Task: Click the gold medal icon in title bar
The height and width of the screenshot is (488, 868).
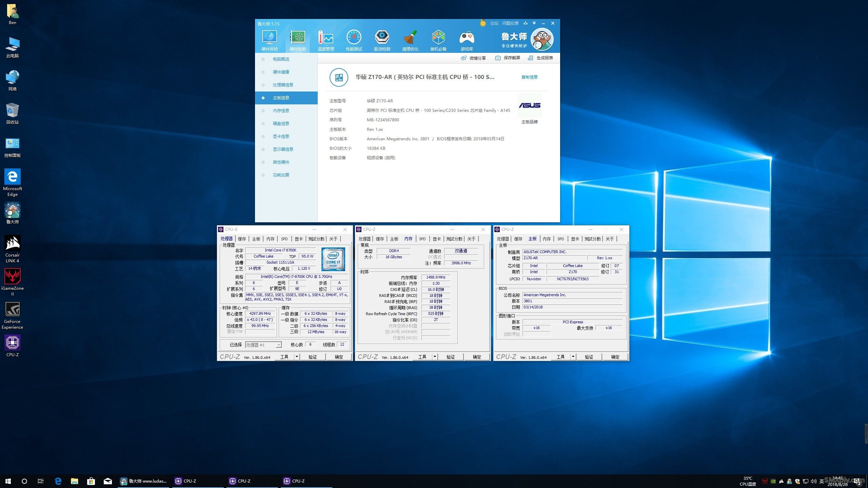Action: point(483,23)
